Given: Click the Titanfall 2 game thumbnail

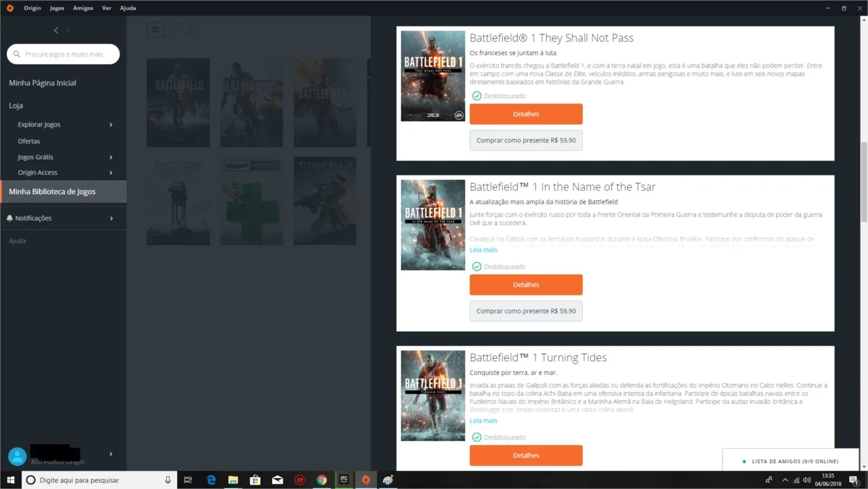Looking at the screenshot, I should (x=325, y=200).
